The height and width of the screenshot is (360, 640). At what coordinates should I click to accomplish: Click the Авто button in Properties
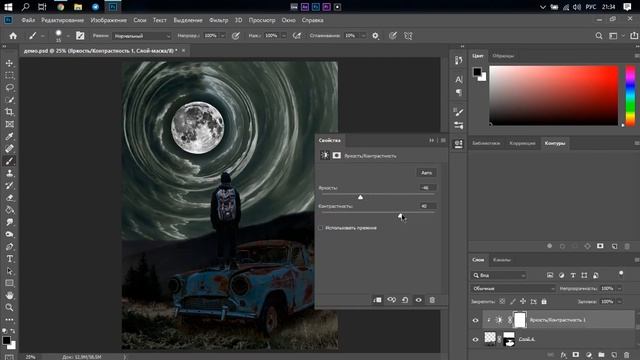pyautogui.click(x=426, y=173)
